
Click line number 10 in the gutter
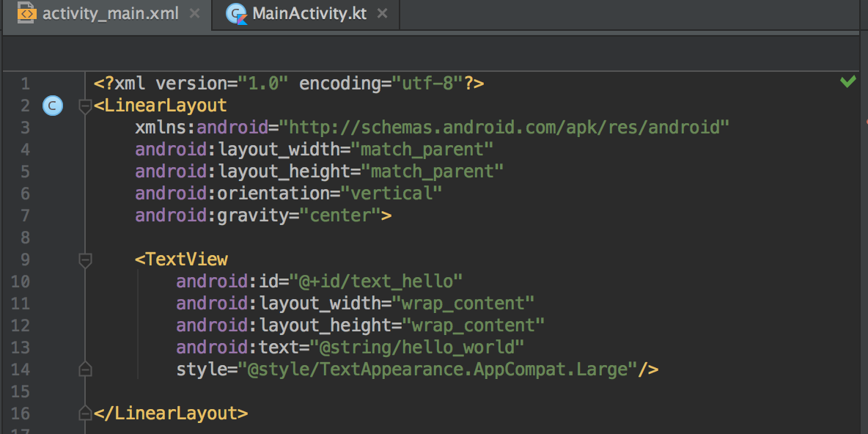coord(21,281)
